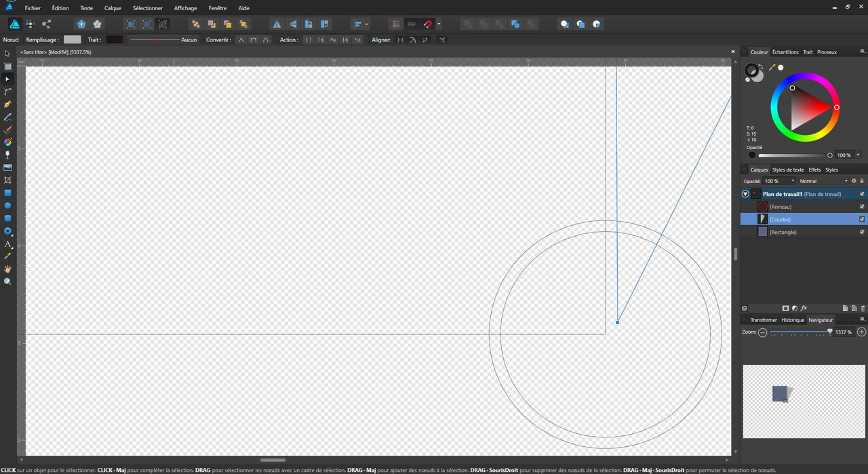Switch to the Effets tab
868x474 pixels.
814,170
